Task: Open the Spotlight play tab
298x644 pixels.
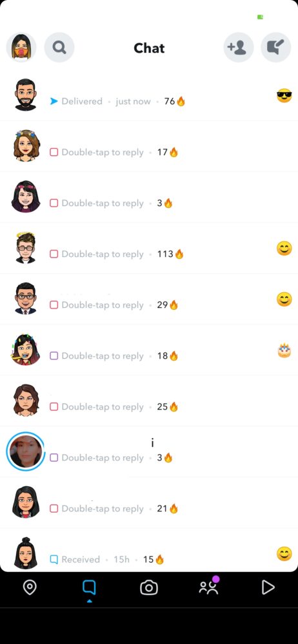Action: coord(268,588)
